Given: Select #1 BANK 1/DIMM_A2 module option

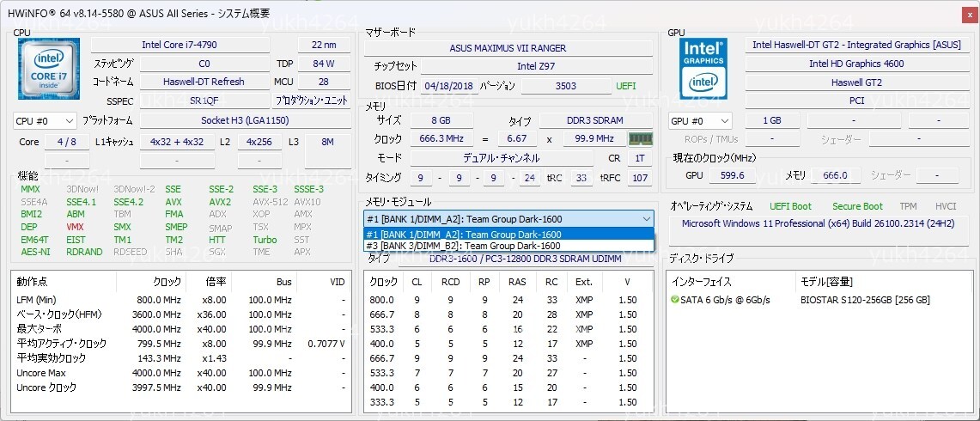Looking at the screenshot, I should click(508, 235).
